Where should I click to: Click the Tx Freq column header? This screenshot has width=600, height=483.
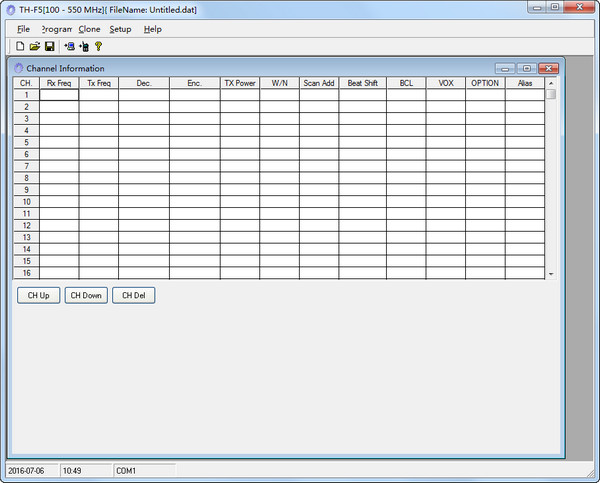[x=99, y=83]
